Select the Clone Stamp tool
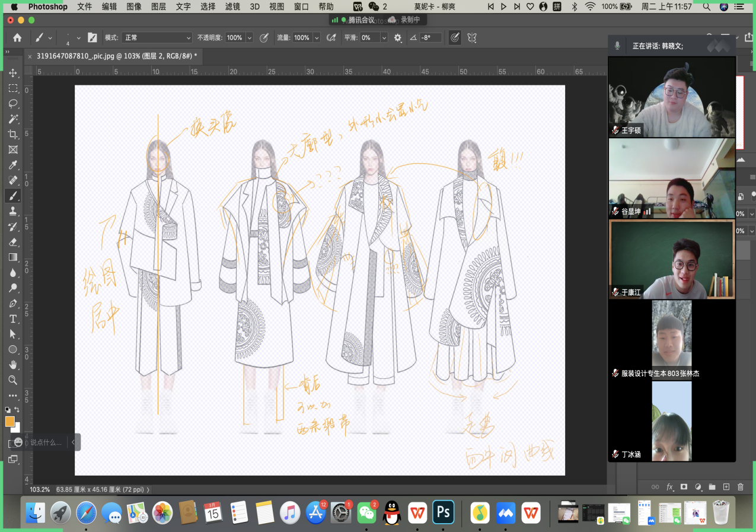 13,211
